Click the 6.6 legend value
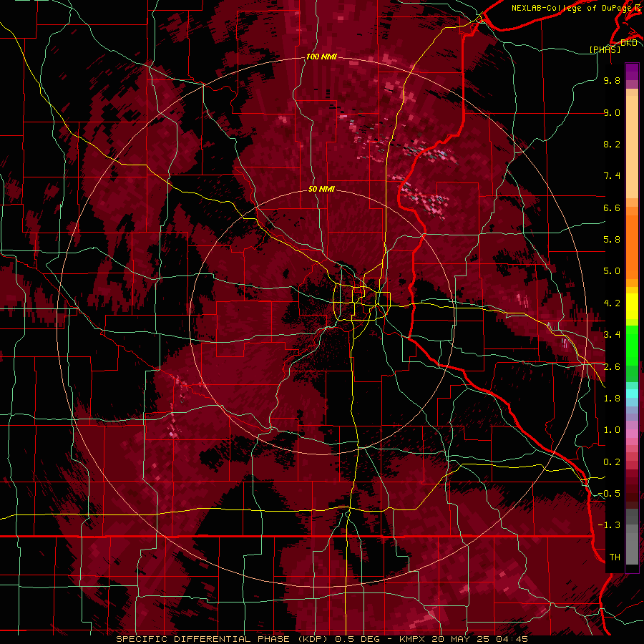Screen dimensions: 644x644 tap(612, 208)
